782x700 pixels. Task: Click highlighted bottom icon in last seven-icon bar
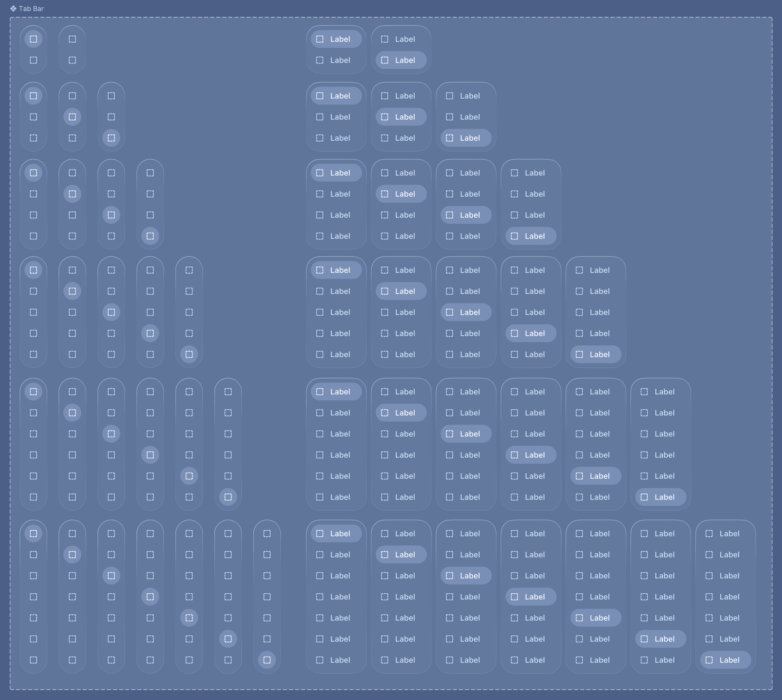point(267,660)
